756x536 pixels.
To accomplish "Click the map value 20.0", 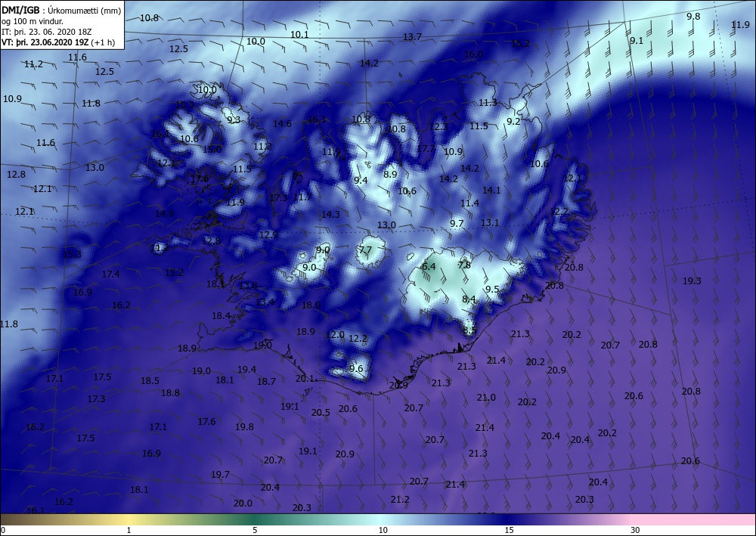I will click(x=243, y=503).
